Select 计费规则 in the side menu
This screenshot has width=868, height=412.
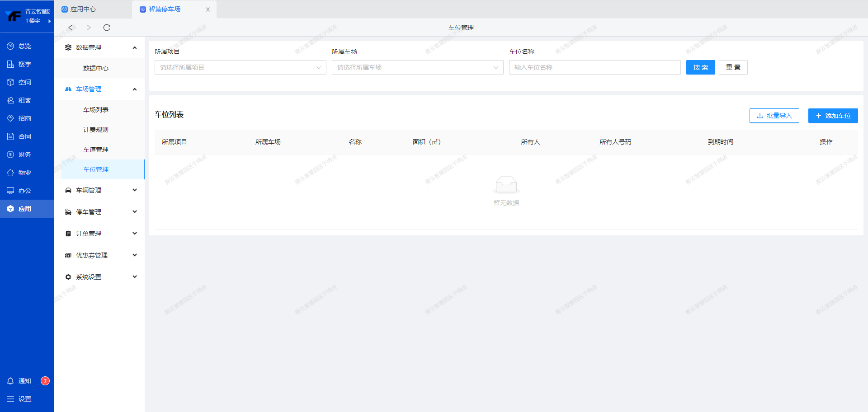pos(96,130)
